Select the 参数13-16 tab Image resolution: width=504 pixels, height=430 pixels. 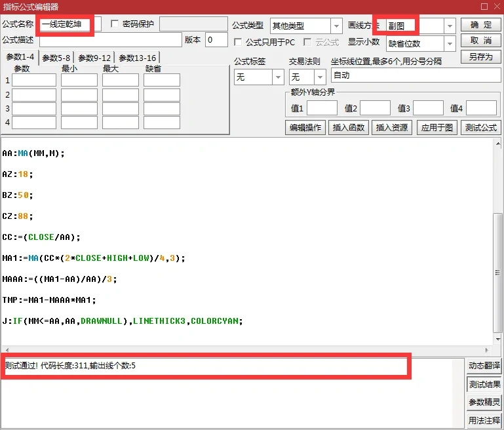point(137,58)
